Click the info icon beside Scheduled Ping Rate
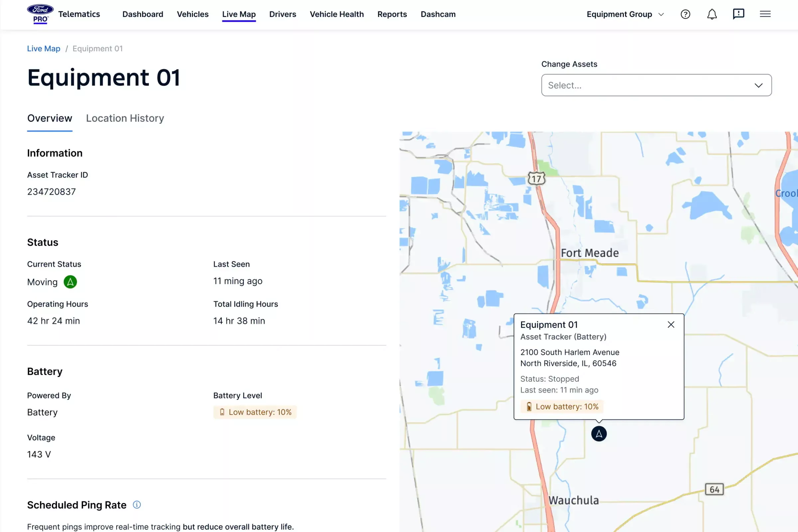This screenshot has height=532, width=798. point(137,504)
